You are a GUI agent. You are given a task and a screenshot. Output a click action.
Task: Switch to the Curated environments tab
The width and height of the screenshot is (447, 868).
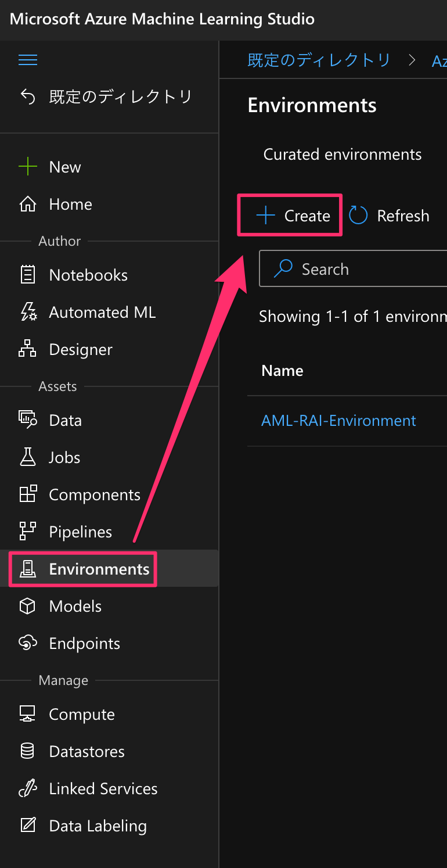[x=343, y=155]
